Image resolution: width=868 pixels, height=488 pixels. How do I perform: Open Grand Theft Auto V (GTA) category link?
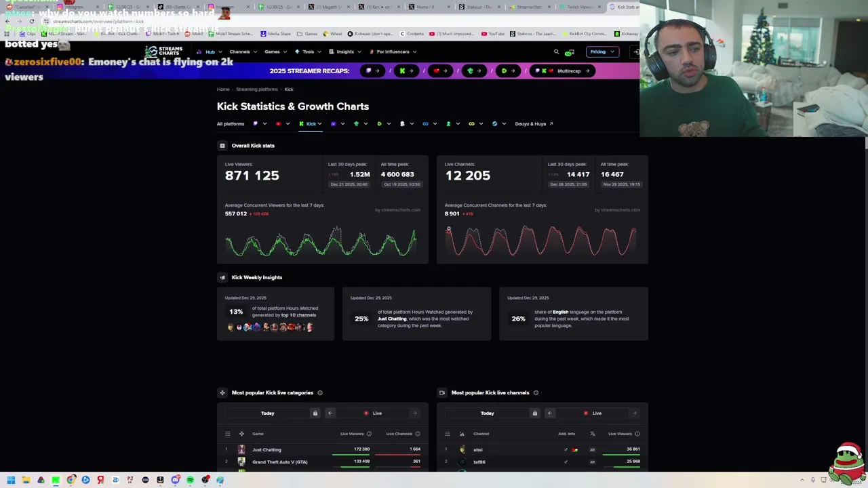pos(279,462)
